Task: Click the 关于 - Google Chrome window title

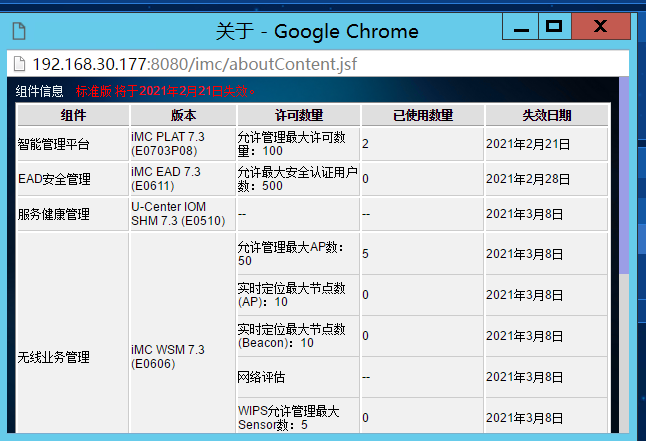Action: tap(317, 31)
